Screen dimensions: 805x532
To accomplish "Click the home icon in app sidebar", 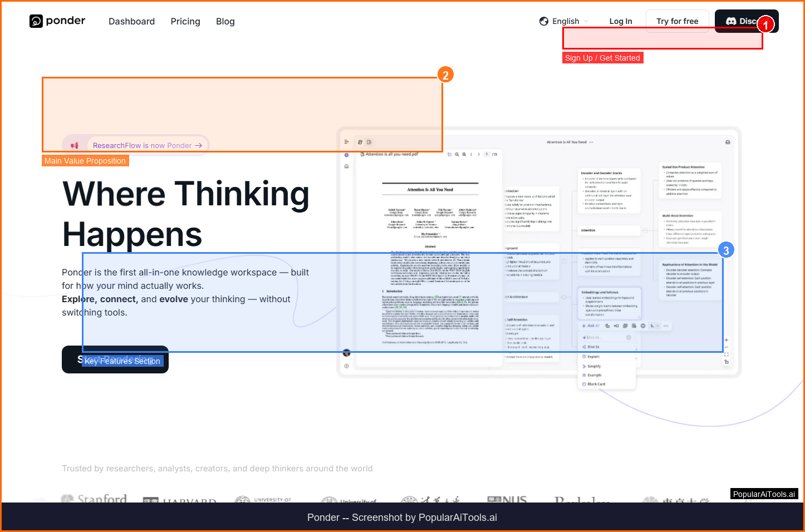I will click(x=346, y=166).
